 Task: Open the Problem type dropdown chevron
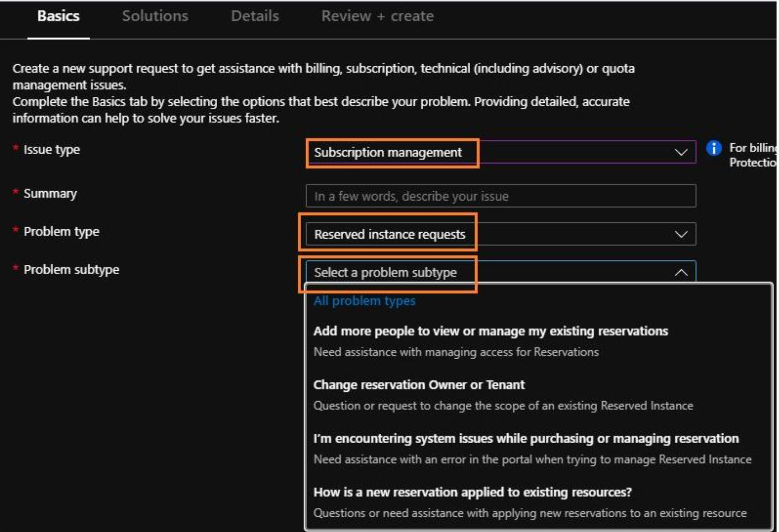pyautogui.click(x=681, y=234)
